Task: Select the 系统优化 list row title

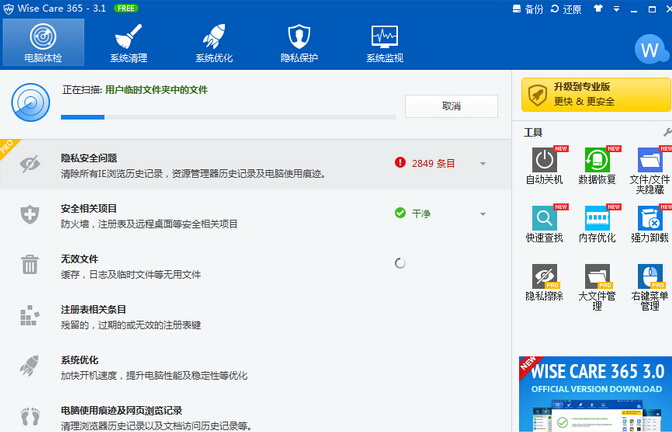Action: click(x=80, y=360)
